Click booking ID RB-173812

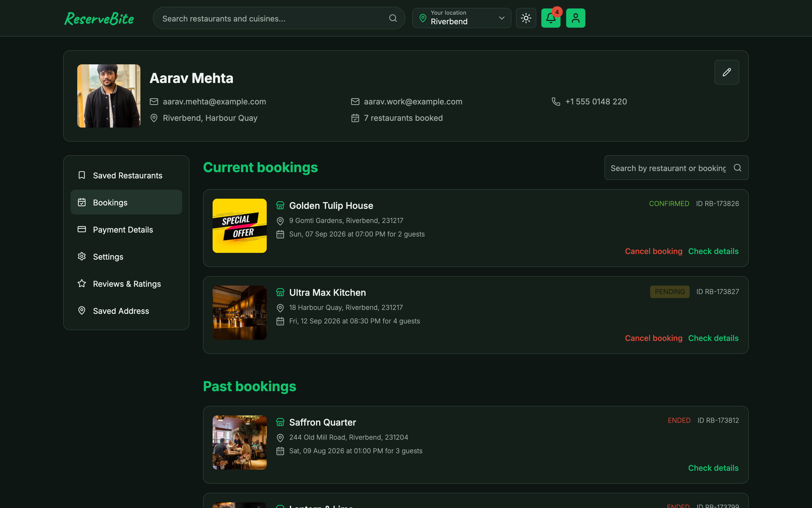pos(718,420)
